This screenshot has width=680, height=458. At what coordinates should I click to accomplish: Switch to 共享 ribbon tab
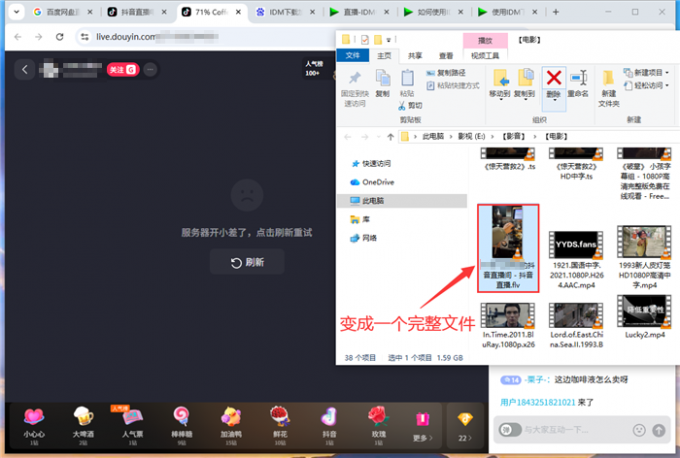click(x=415, y=56)
